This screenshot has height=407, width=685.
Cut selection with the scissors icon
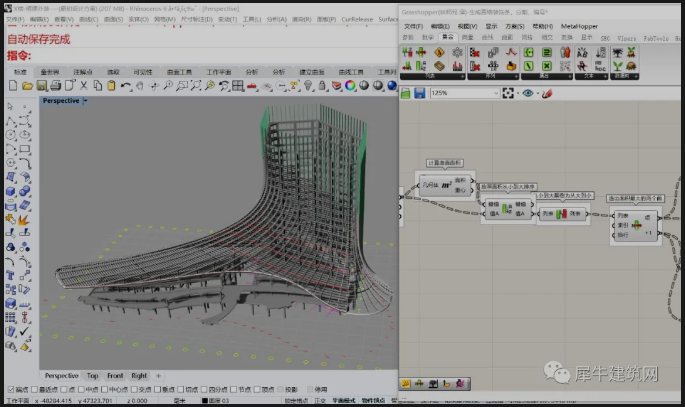click(x=83, y=86)
